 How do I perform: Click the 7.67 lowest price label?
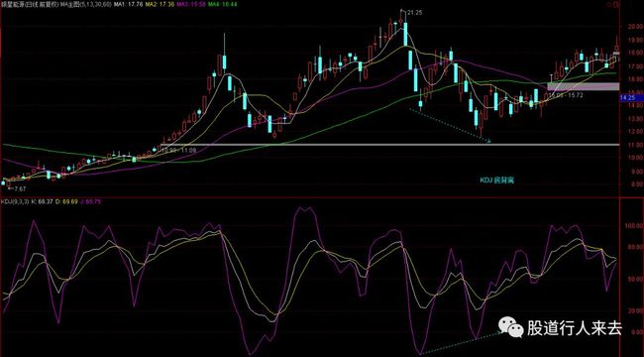pyautogui.click(x=20, y=188)
